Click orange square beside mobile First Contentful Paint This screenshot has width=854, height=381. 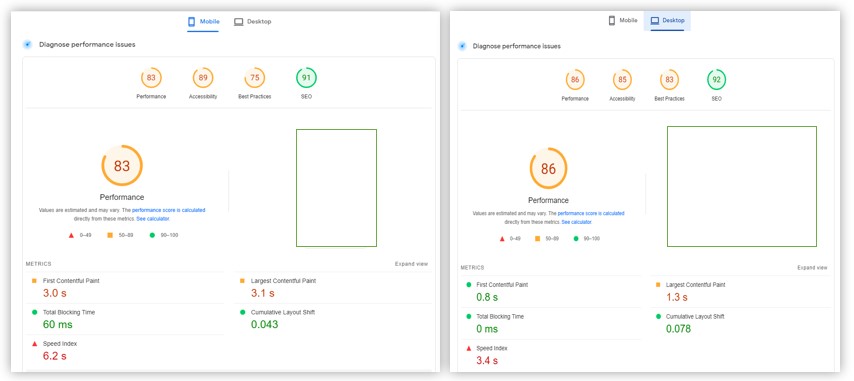(x=34, y=281)
